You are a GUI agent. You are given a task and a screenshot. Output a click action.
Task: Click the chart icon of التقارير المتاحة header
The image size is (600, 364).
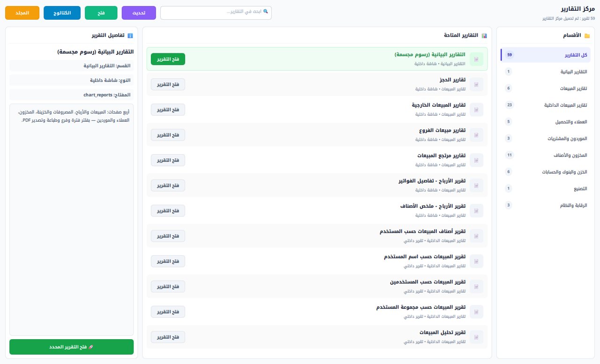484,36
